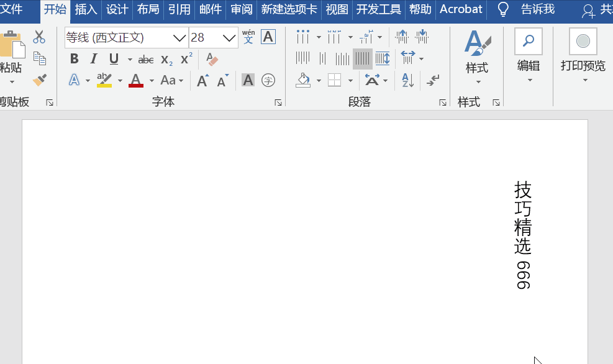Align vertical text to the top
The height and width of the screenshot is (364, 613).
(302, 58)
